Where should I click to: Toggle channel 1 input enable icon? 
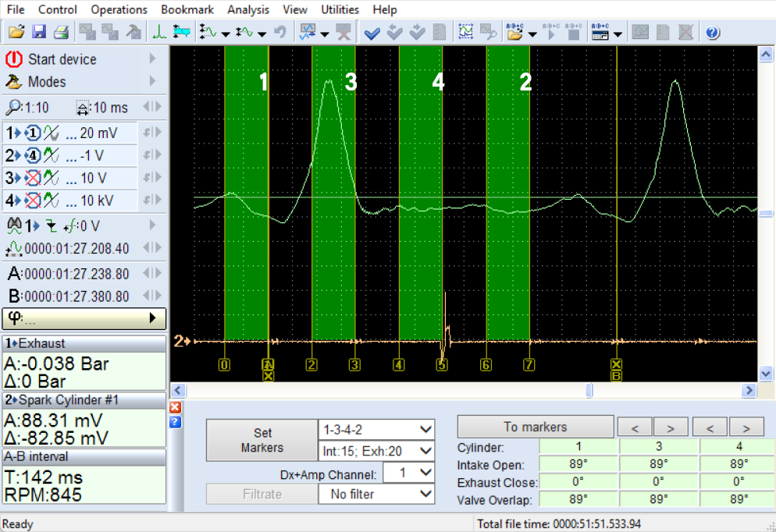(x=32, y=133)
